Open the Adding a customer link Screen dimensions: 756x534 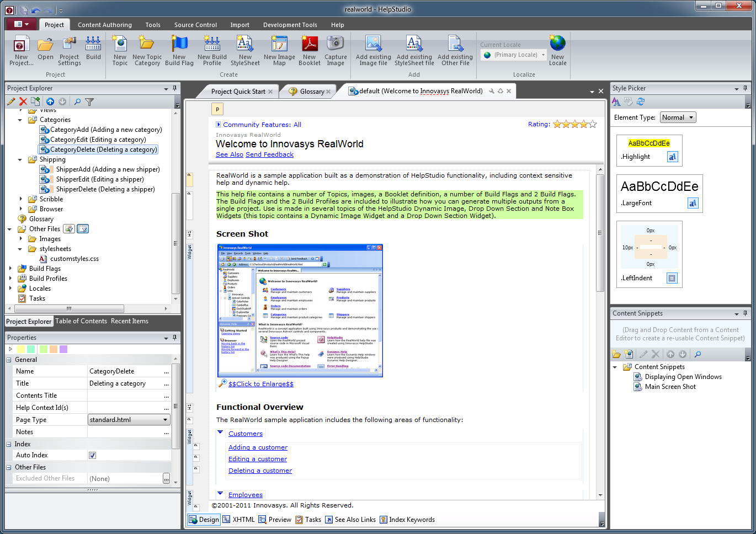pos(258,447)
